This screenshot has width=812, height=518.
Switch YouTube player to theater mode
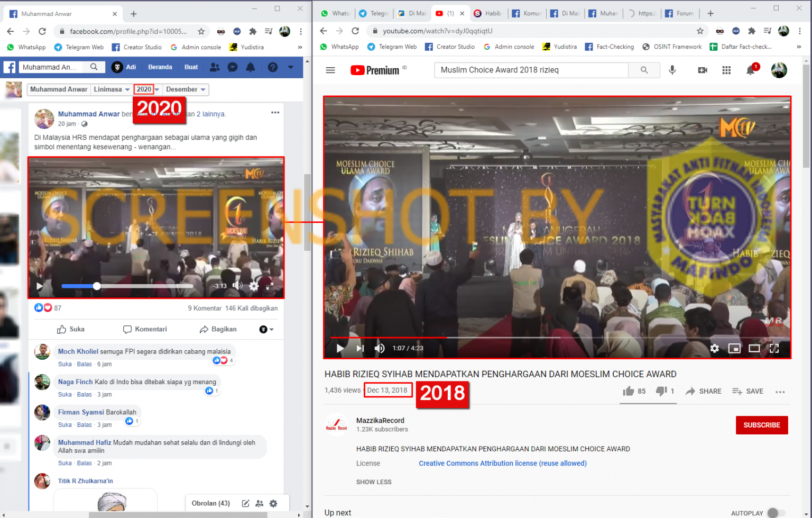coord(754,348)
